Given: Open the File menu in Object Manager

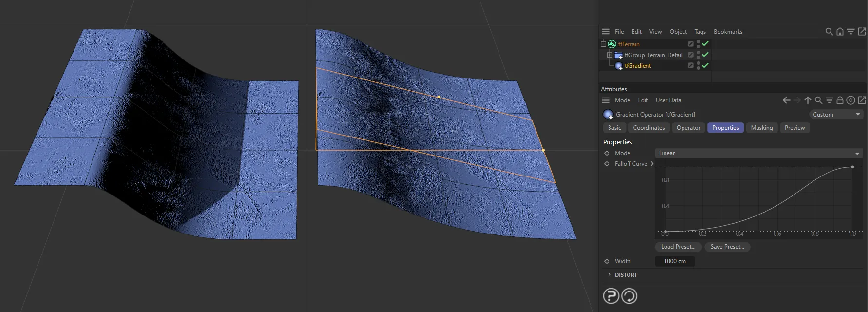Looking at the screenshot, I should pyautogui.click(x=619, y=32).
